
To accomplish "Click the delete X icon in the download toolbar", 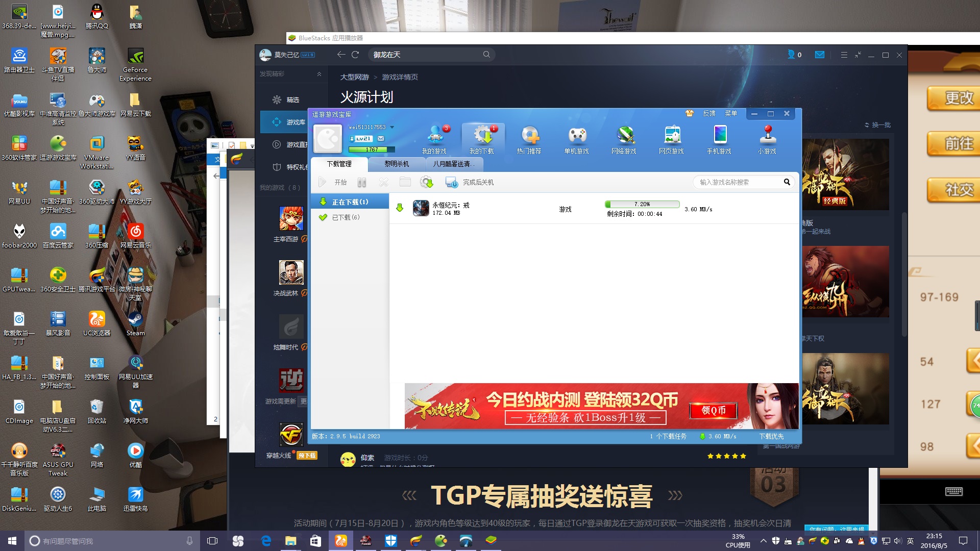I will click(x=384, y=182).
